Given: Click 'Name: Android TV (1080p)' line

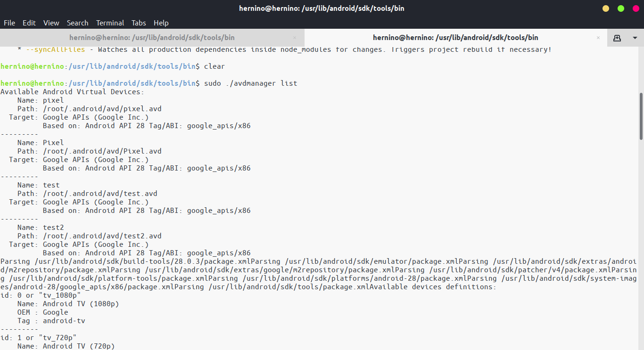Looking at the screenshot, I should pos(68,304).
